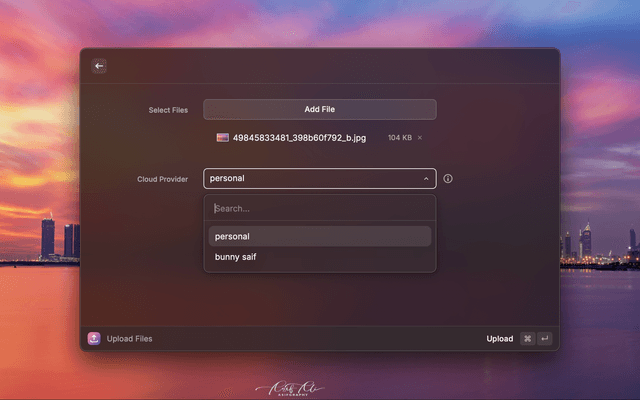Show Cloud Provider info via the info icon
The height and width of the screenshot is (400, 640).
[448, 179]
